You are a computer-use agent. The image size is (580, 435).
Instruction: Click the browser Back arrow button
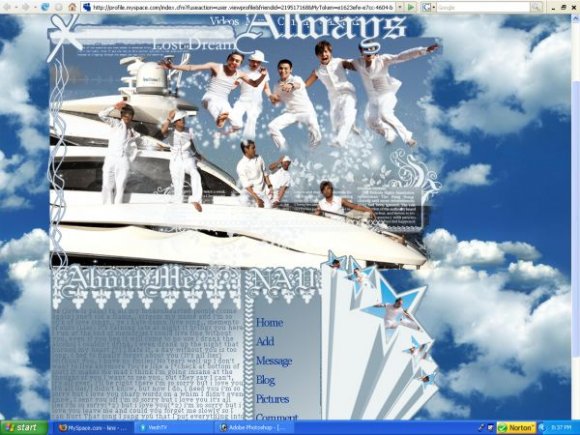7,7
